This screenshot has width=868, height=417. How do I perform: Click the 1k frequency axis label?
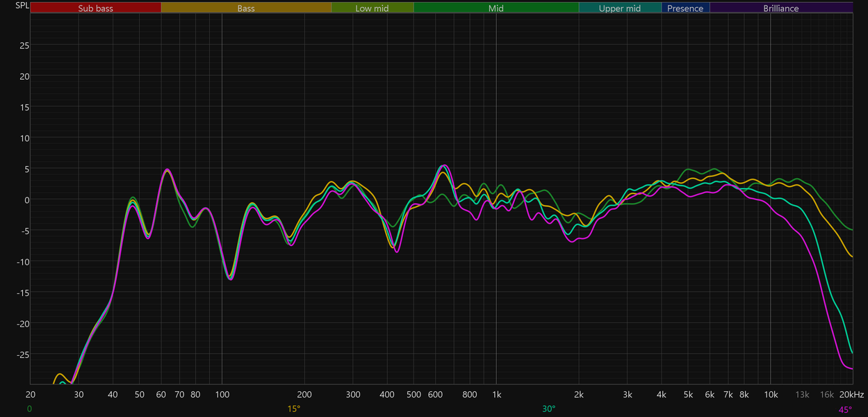496,394
